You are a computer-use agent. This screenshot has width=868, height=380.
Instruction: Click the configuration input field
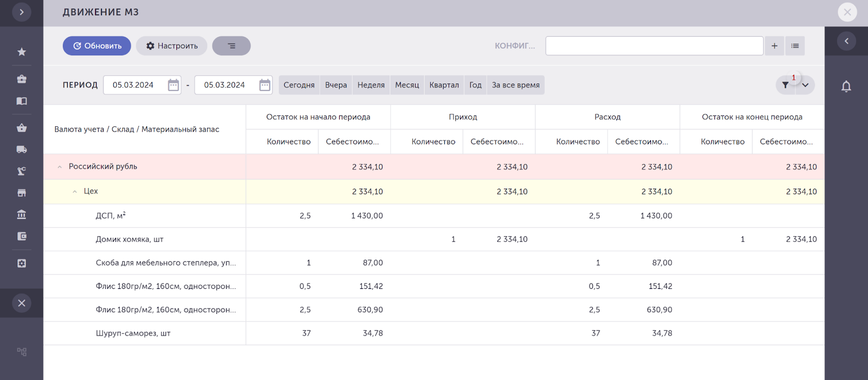pyautogui.click(x=654, y=46)
